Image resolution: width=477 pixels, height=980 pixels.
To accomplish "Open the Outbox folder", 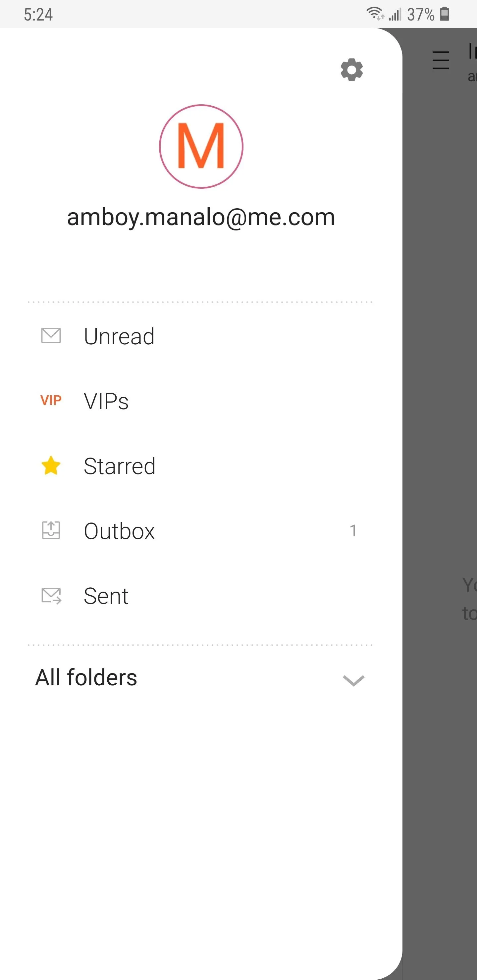I will tap(201, 531).
